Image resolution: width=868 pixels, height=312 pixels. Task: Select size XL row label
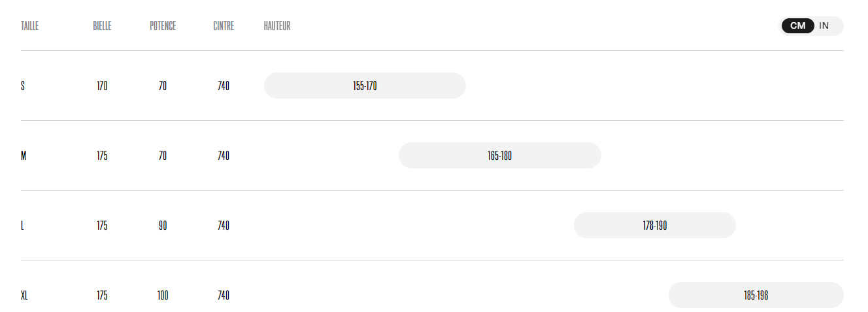(24, 295)
